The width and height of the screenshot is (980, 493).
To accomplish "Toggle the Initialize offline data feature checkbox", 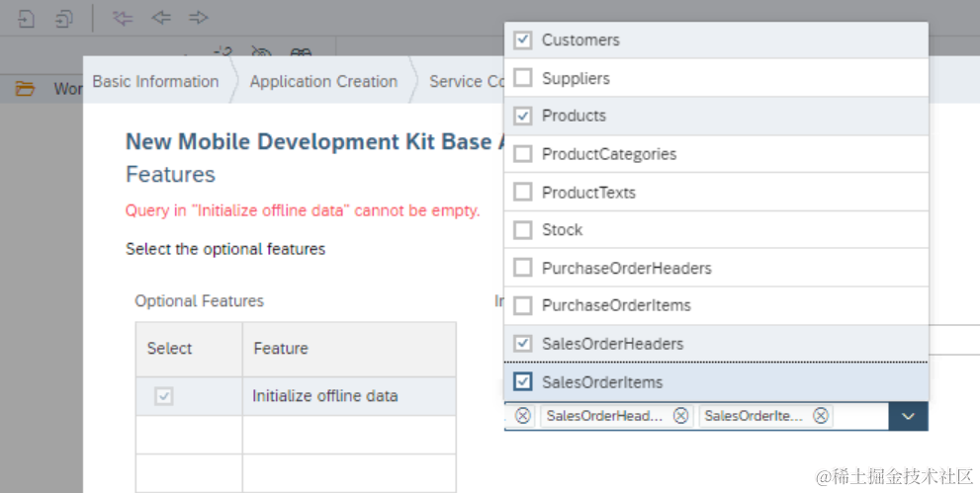I will coord(164,396).
